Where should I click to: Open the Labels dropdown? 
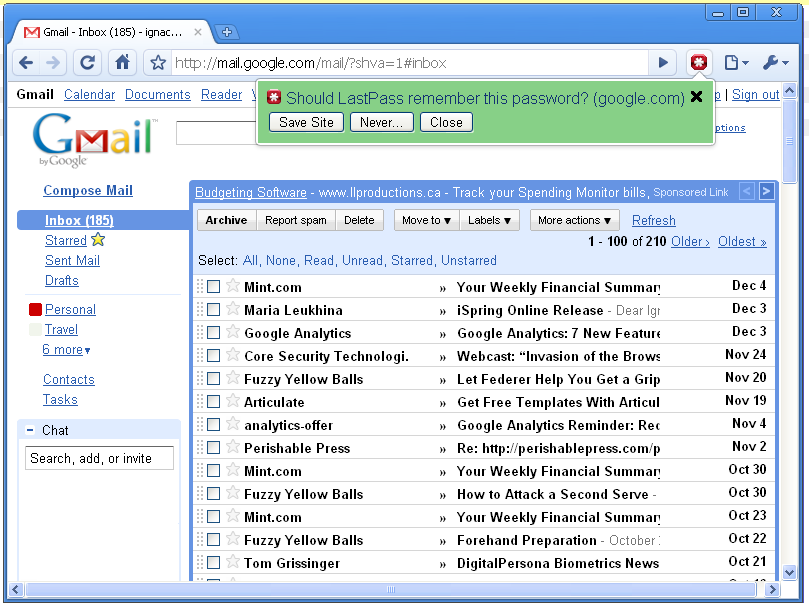point(489,220)
